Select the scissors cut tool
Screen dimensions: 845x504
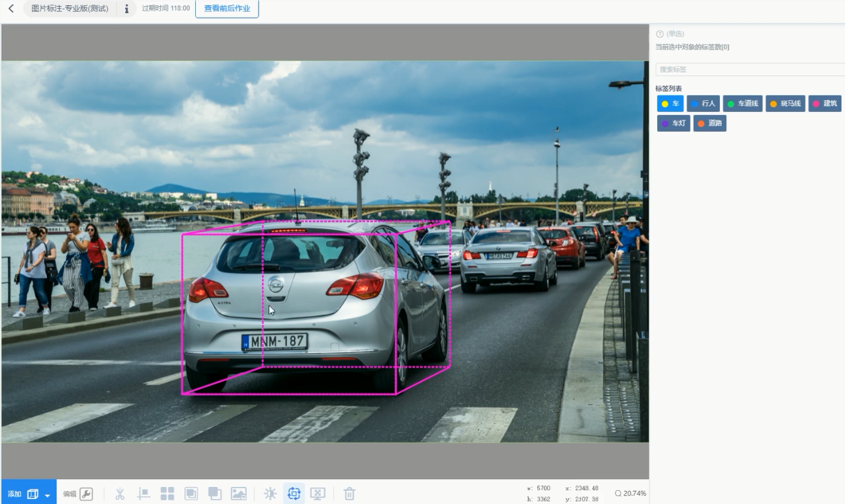(120, 493)
